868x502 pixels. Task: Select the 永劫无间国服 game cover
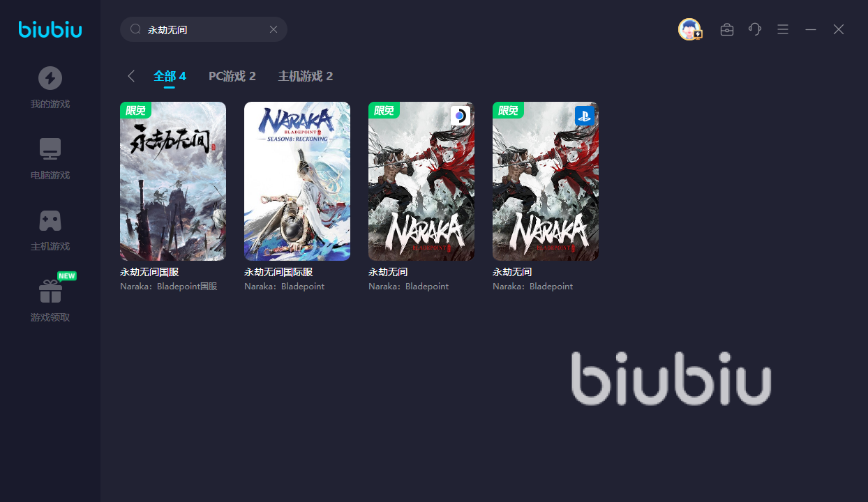point(173,181)
